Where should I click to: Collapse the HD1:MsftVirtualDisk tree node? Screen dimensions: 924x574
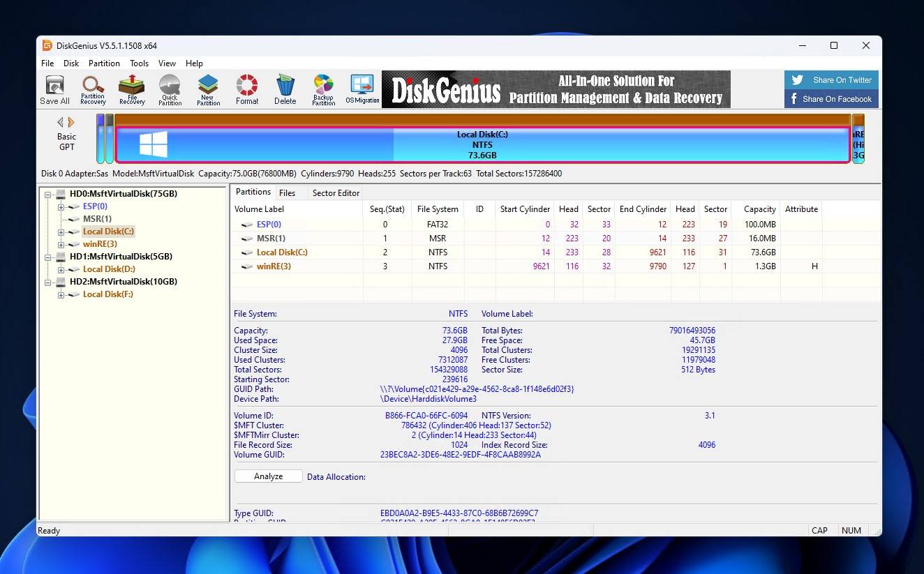[48, 257]
